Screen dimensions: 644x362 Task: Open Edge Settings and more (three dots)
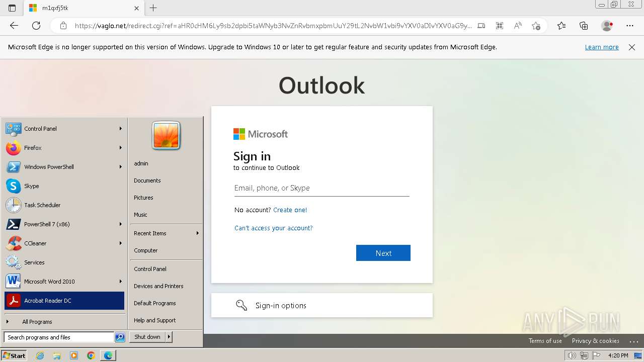pos(630,26)
